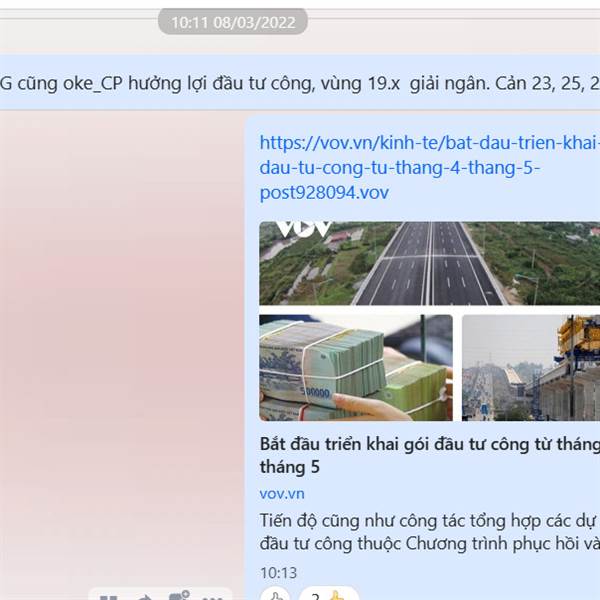Click the 10:13 timestamp on the link message

[278, 573]
